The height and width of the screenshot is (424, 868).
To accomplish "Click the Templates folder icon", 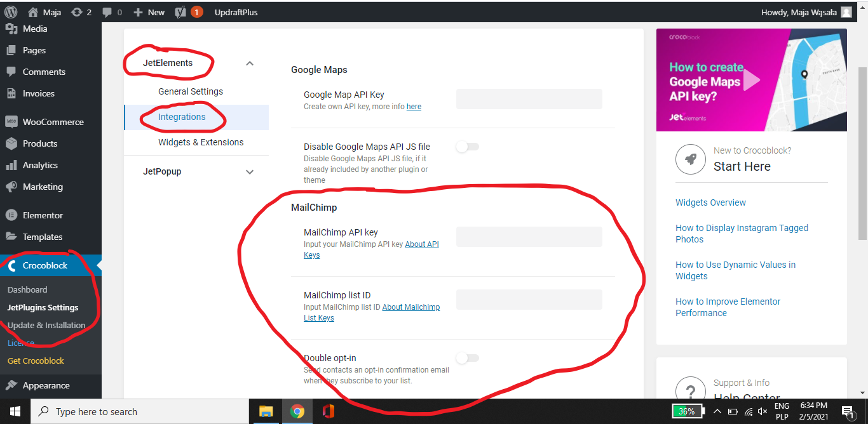I will tap(11, 237).
